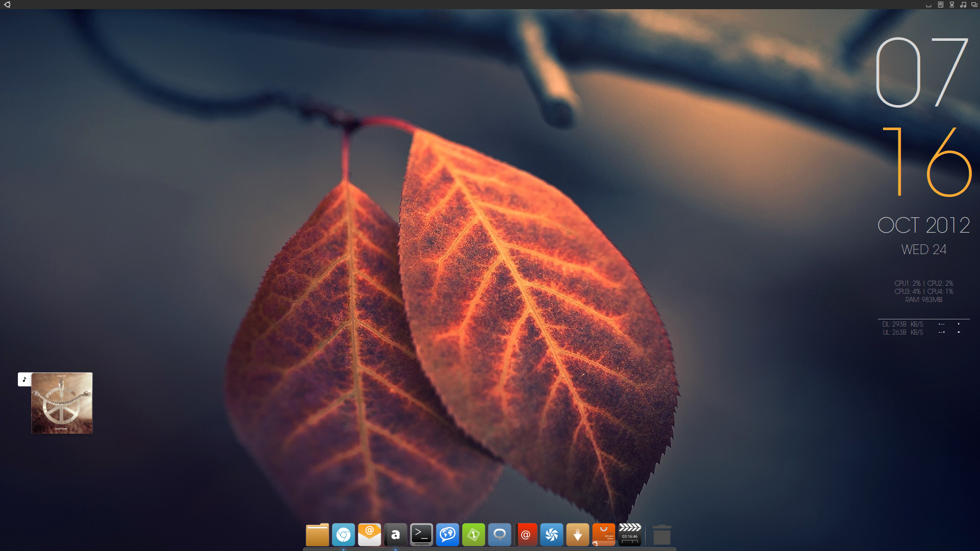980x551 pixels.
Task: Click the 'CPU3: 4% | CPU4: 1%' line
Action: coord(924,292)
